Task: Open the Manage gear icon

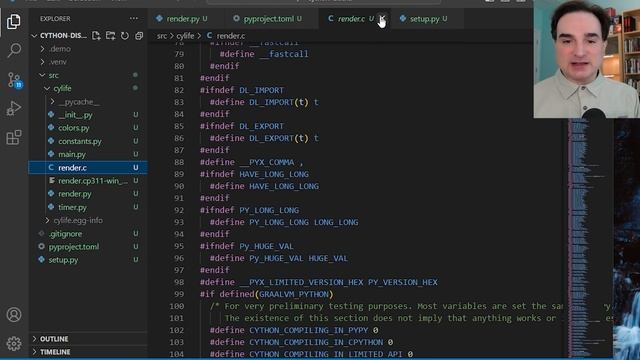Action: pos(14,344)
